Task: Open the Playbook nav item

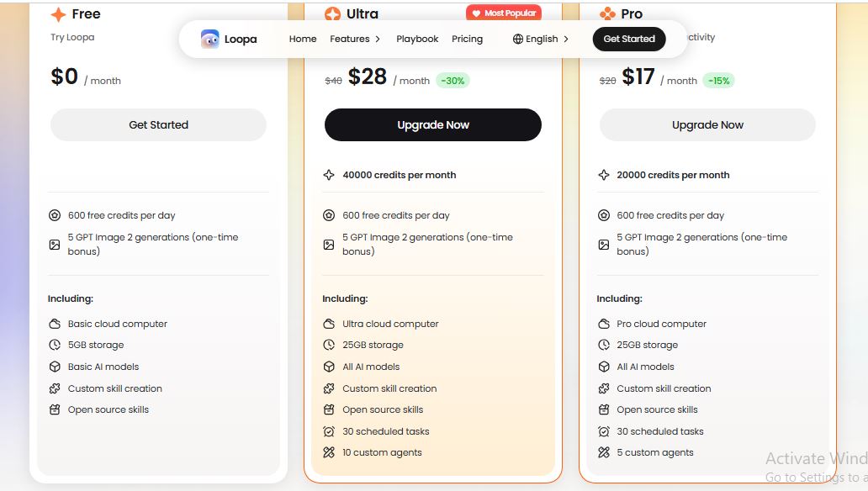Action: (x=417, y=39)
